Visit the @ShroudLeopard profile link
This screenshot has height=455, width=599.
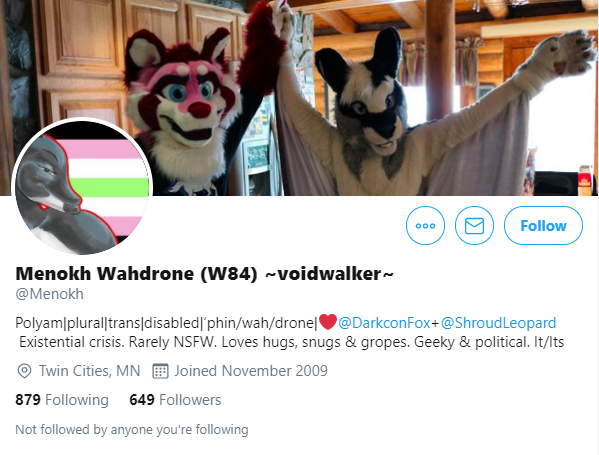click(498, 323)
